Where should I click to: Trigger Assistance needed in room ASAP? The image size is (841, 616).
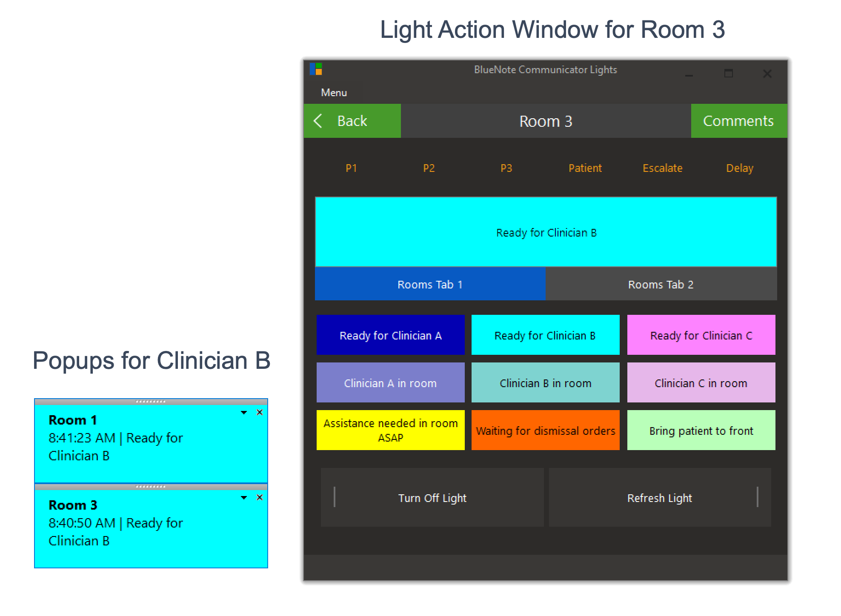[x=390, y=430]
